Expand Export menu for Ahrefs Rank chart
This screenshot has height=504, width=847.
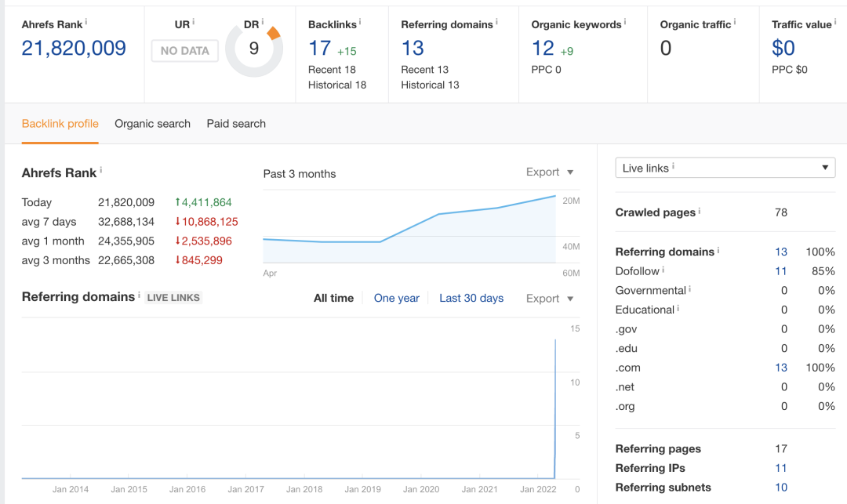pyautogui.click(x=550, y=172)
